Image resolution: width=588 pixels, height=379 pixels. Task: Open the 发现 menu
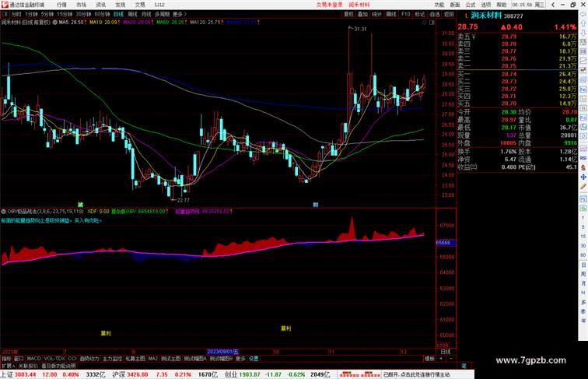pos(121,5)
